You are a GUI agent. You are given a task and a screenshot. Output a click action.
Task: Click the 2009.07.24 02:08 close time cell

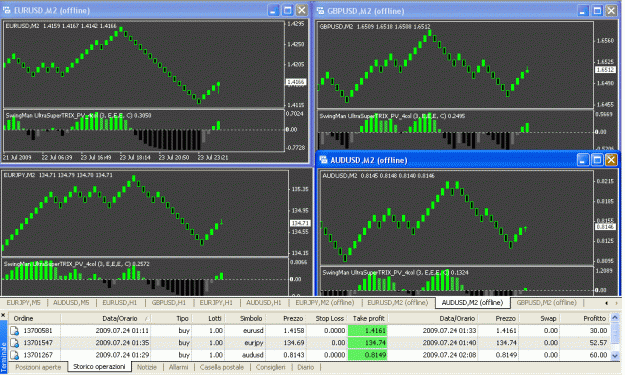[449, 355]
